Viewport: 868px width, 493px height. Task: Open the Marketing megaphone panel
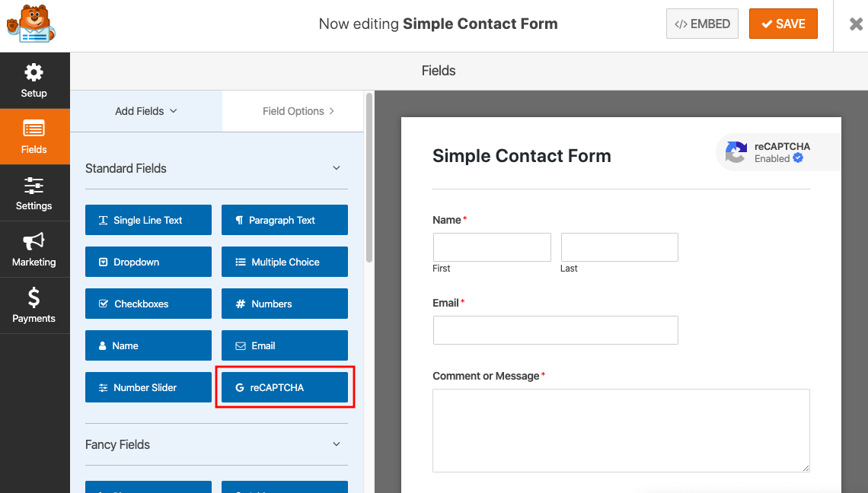34,250
